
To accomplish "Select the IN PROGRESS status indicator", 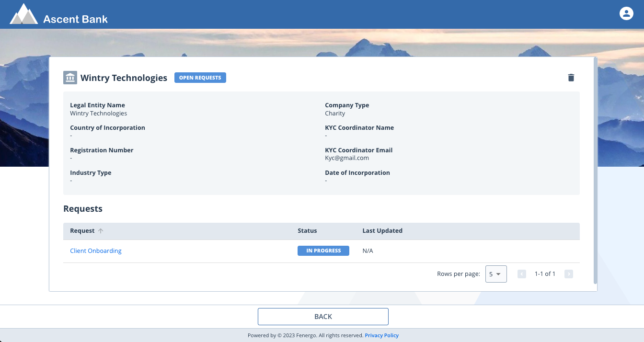I will (x=323, y=250).
